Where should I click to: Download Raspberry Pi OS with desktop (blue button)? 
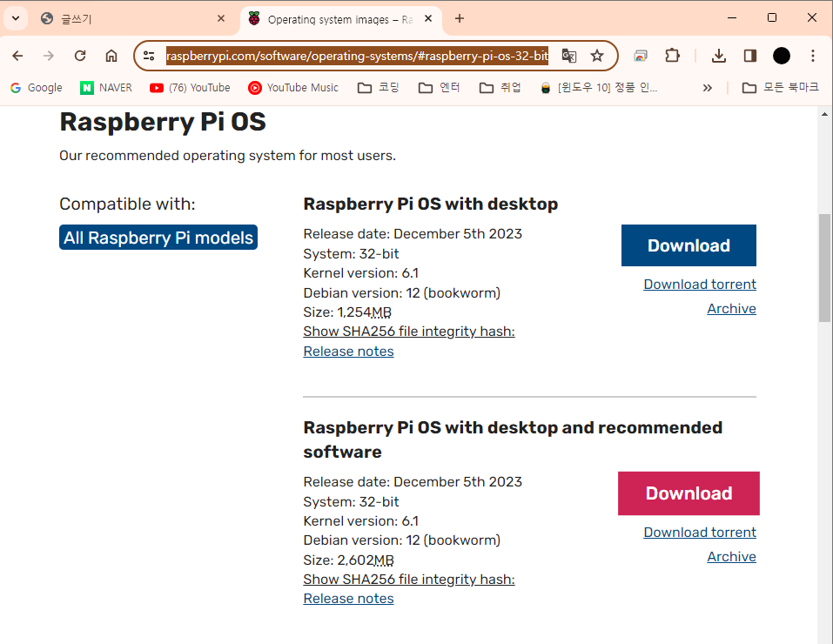(x=689, y=245)
